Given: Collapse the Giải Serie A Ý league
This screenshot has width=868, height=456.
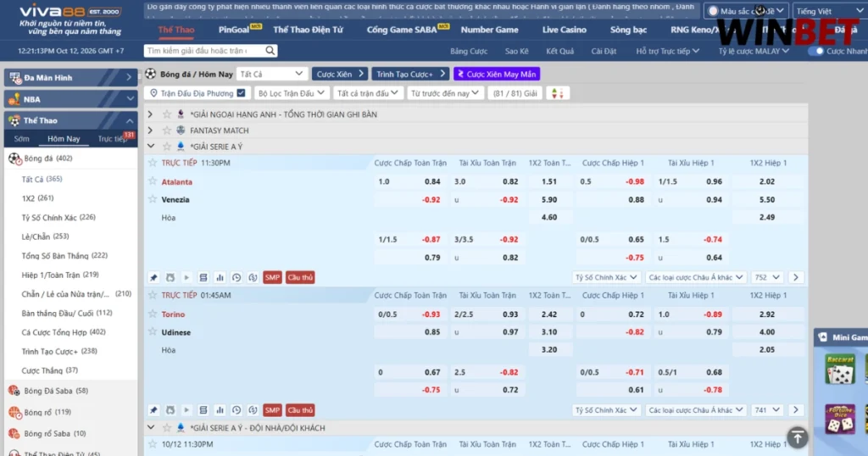Looking at the screenshot, I should (x=151, y=146).
